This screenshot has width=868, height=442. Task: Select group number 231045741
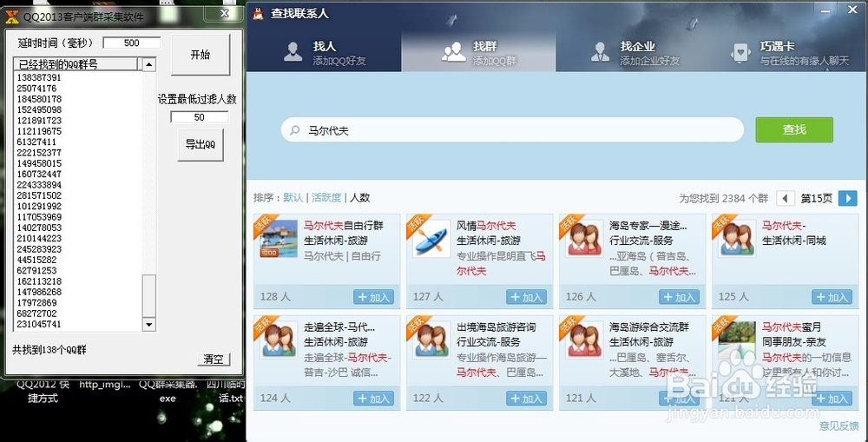[x=39, y=325]
